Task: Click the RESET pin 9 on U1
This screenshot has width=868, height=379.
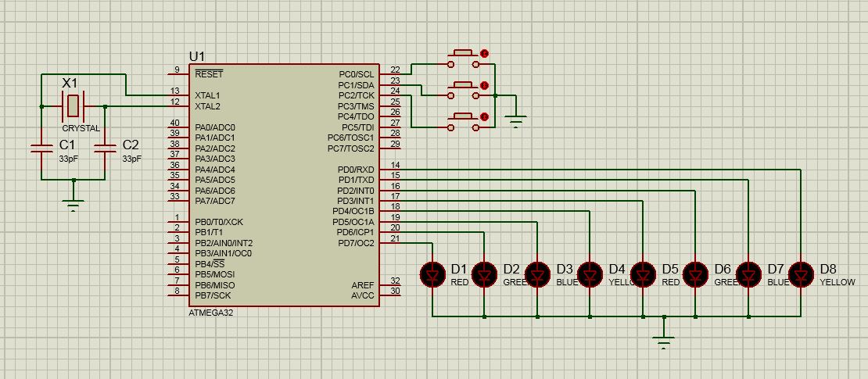Action: click(178, 73)
